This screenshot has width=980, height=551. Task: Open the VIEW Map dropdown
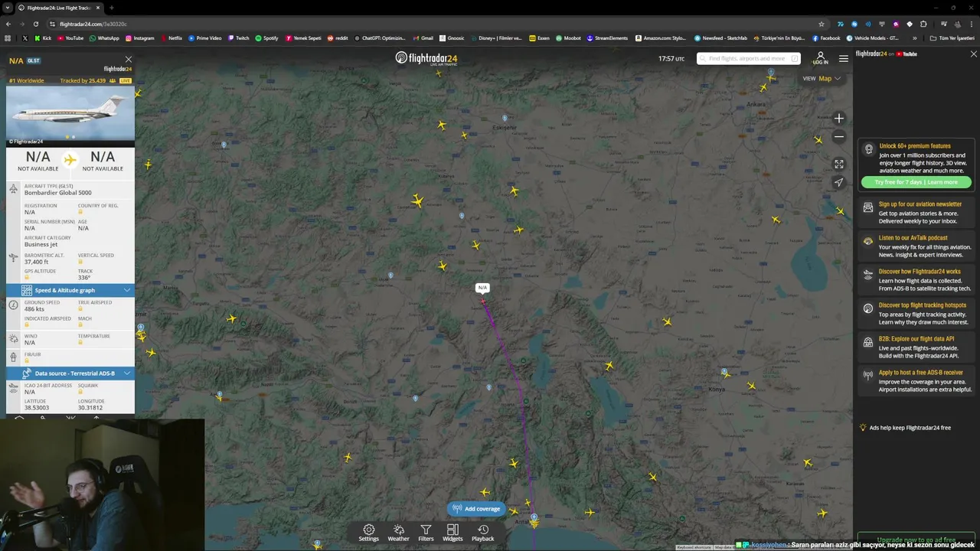822,78
